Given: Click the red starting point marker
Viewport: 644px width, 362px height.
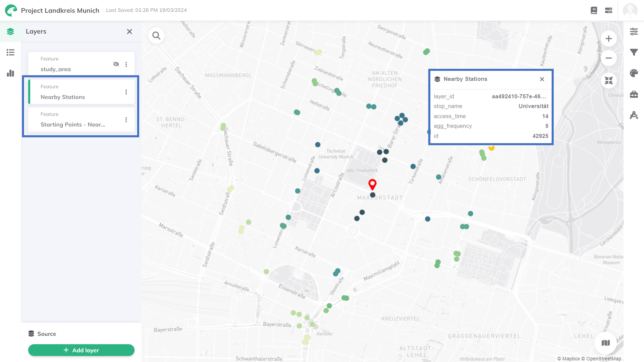Looking at the screenshot, I should 372,184.
